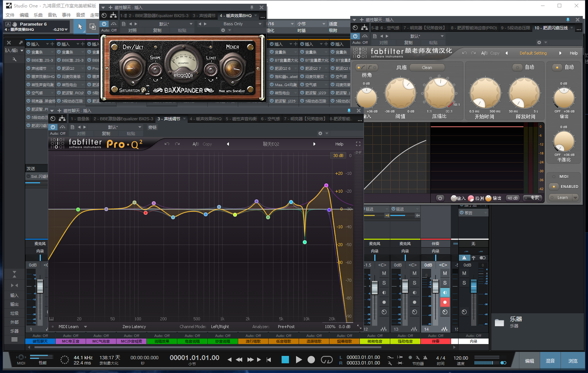Click Help in the compressor plugin
This screenshot has width=588, height=373.
574,53
